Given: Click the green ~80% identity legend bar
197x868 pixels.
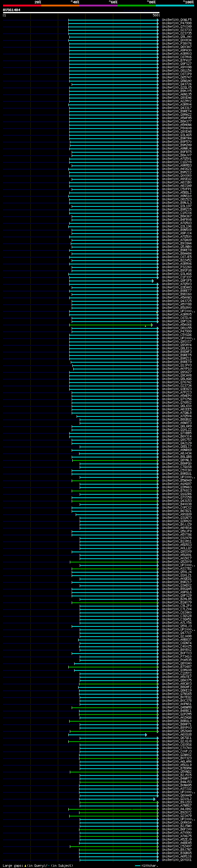Looking at the screenshot, I should pyautogui.click(x=137, y=6).
